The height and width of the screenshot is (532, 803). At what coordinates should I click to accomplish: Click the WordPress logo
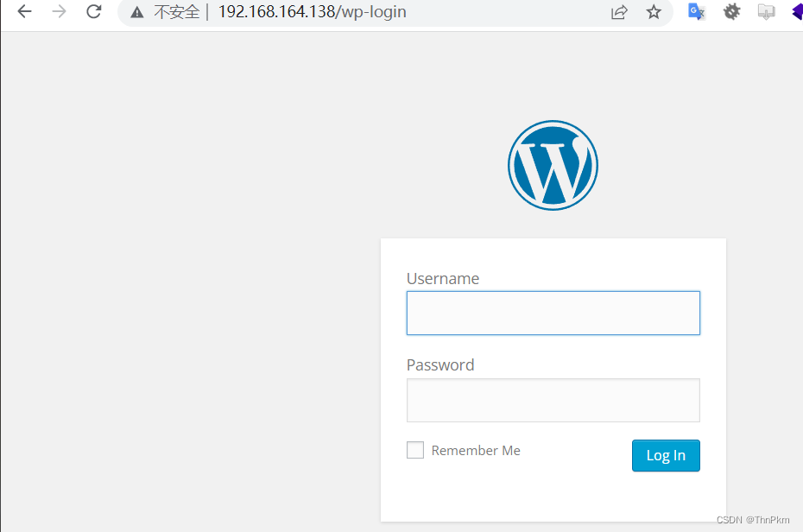(x=553, y=165)
